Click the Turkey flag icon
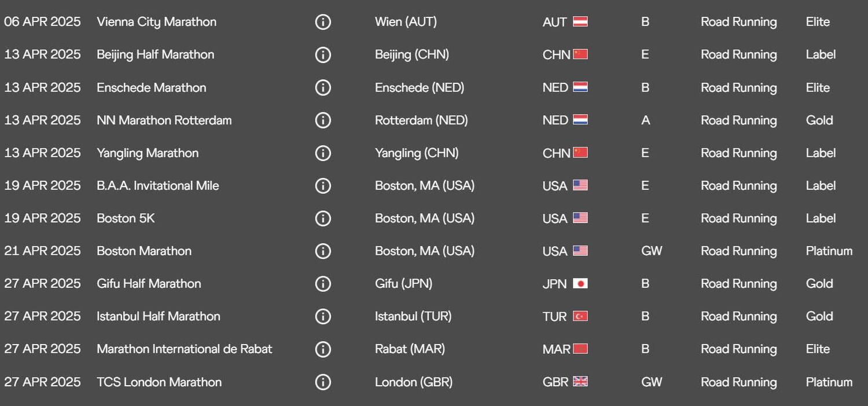The width and height of the screenshot is (868, 406). pos(580,316)
